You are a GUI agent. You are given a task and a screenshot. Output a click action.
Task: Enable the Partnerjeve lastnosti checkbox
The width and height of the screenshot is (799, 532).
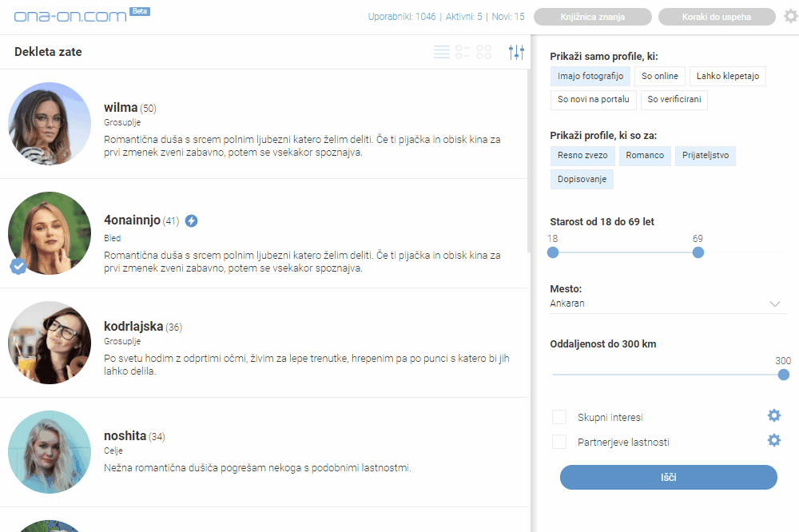coord(559,442)
